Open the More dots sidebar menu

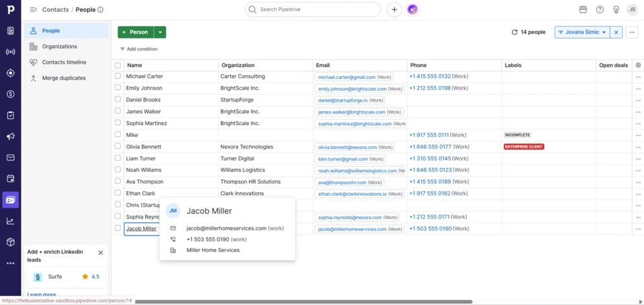pyautogui.click(x=11, y=263)
